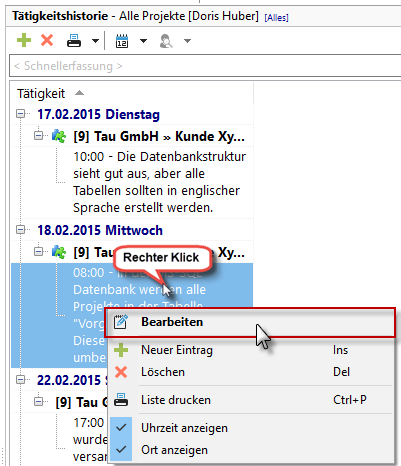Click the red X delete toolbar icon
This screenshot has width=401, height=466.
coord(47,40)
